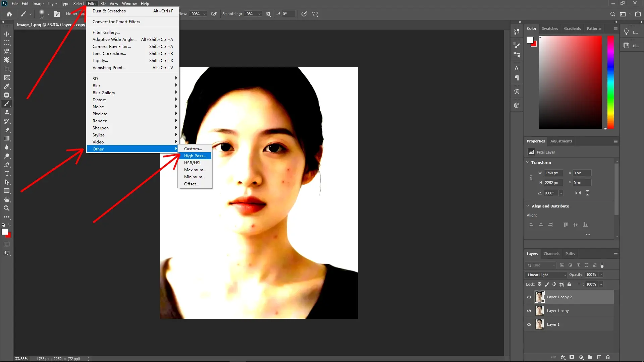This screenshot has height=362, width=644.
Task: Click Convert for Smart Filters
Action: (x=116, y=21)
